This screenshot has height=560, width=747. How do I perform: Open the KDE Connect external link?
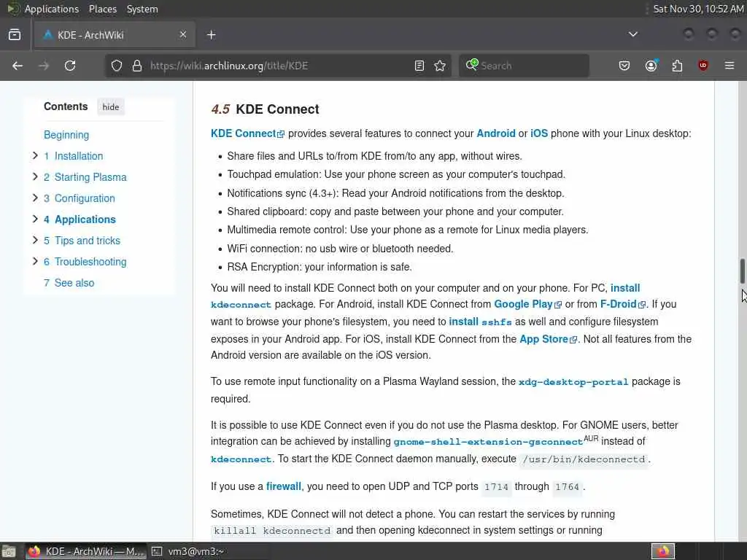point(247,133)
